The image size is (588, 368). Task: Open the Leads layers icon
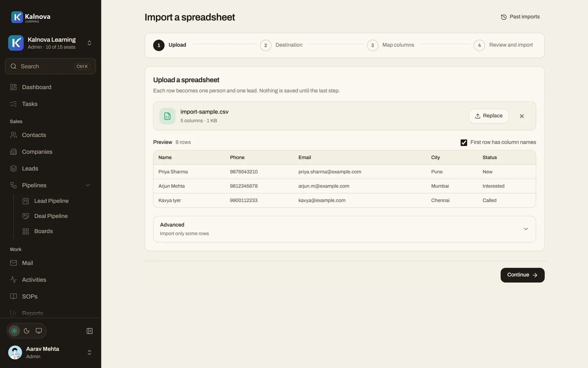coord(14,169)
